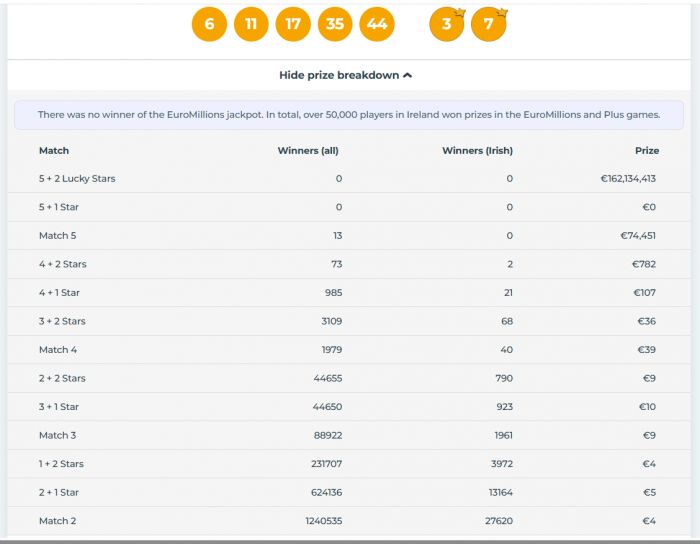The height and width of the screenshot is (544, 700).
Task: Select the 5 + 2 Lucky Stars row label
Action: (77, 179)
